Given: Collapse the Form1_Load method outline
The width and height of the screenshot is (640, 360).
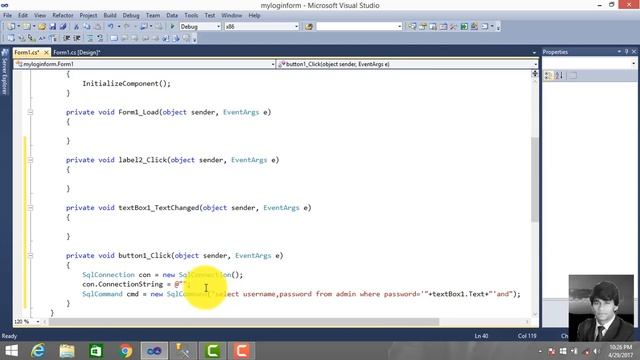Looking at the screenshot, I should (x=30, y=112).
